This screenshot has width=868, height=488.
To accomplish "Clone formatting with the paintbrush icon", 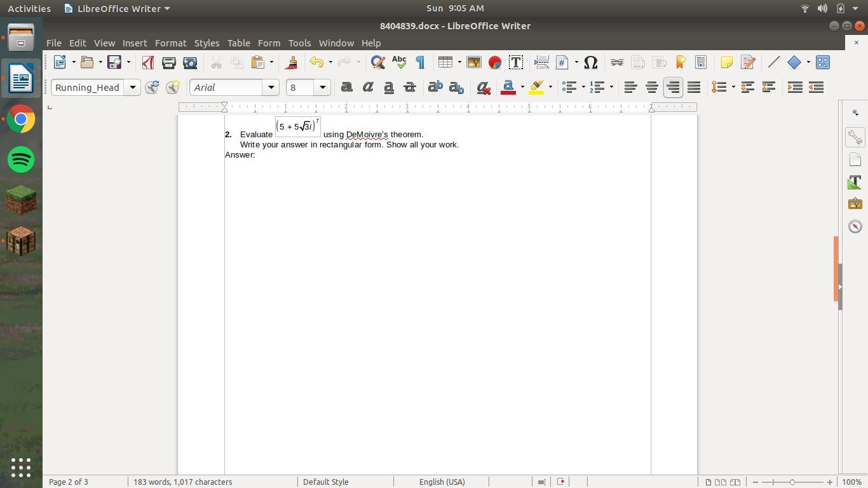I will [292, 62].
